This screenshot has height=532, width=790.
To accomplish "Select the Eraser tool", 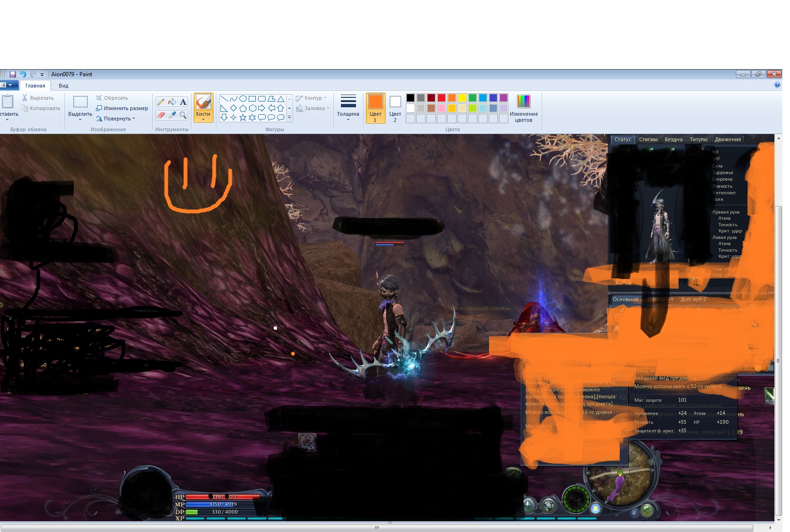I will (161, 115).
